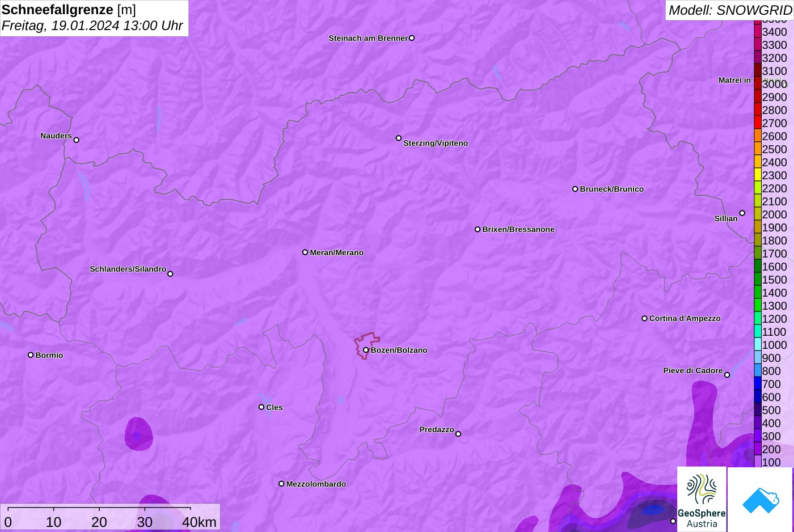794x532 pixels.
Task: Click the 2300 m yellow legend swatch
Action: 758,175
